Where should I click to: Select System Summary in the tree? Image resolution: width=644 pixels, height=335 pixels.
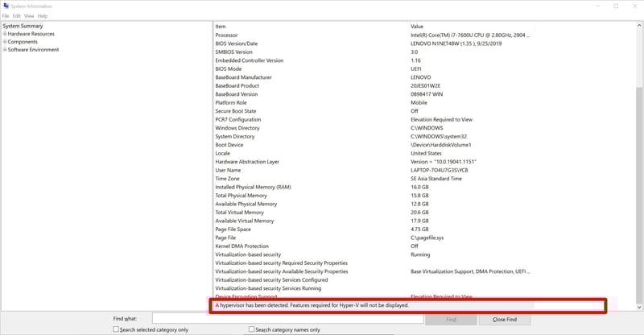tap(23, 26)
